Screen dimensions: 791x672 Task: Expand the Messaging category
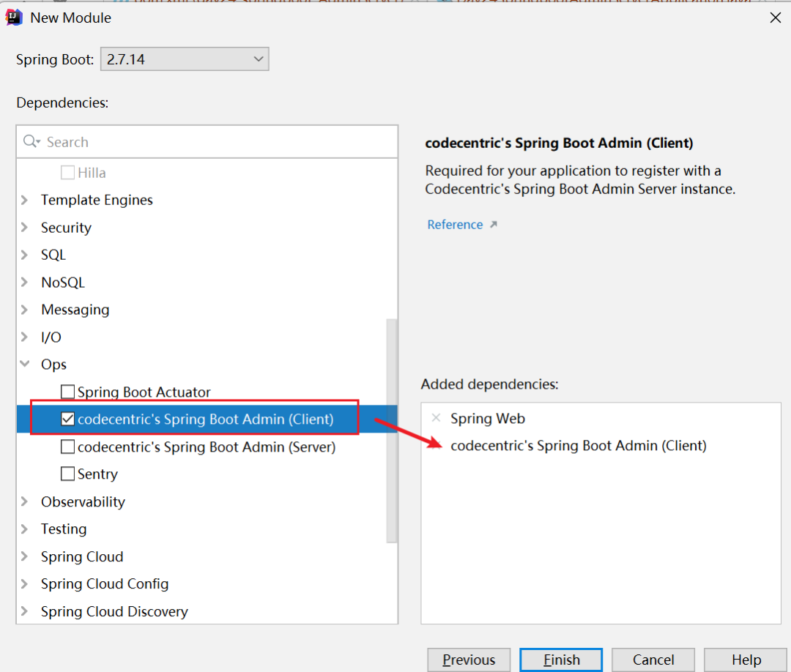point(25,310)
